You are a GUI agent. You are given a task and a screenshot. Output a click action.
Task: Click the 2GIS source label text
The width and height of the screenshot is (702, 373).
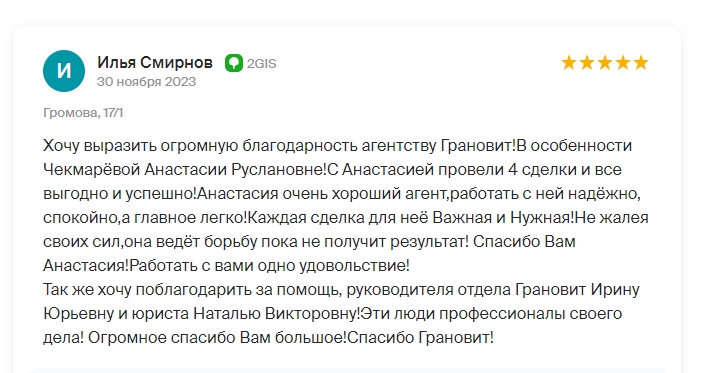pos(261,64)
